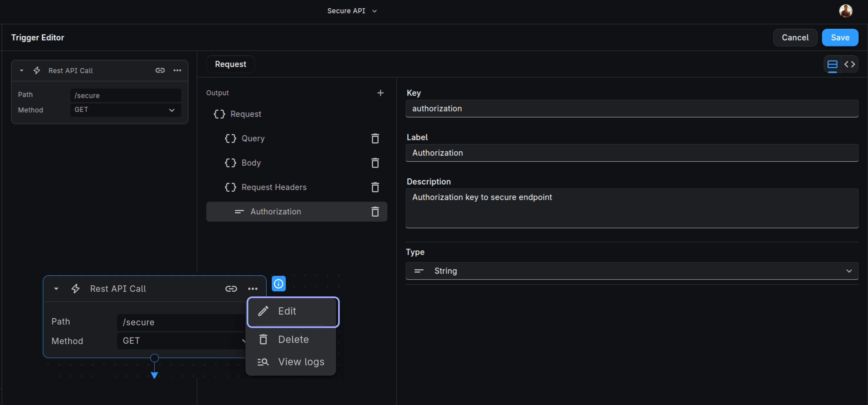Click the Delete trash icon next to Query
Screen dimensions: 868x405
[376, 138]
